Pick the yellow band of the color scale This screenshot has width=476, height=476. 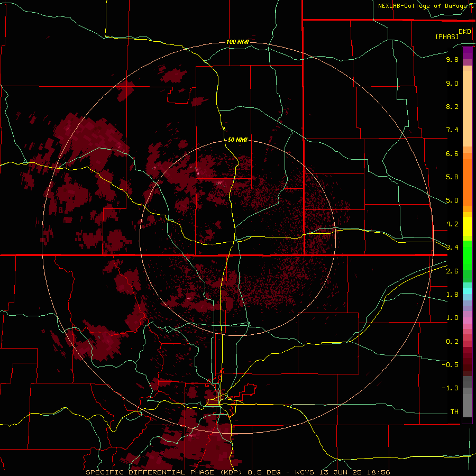coord(467,226)
